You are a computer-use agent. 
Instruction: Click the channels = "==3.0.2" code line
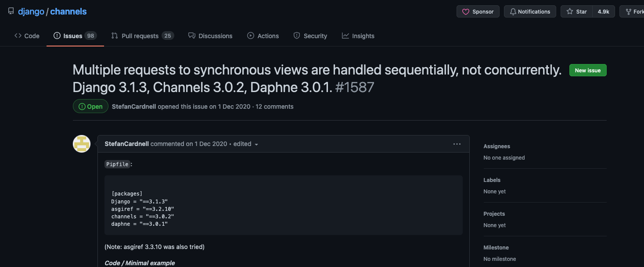(143, 216)
